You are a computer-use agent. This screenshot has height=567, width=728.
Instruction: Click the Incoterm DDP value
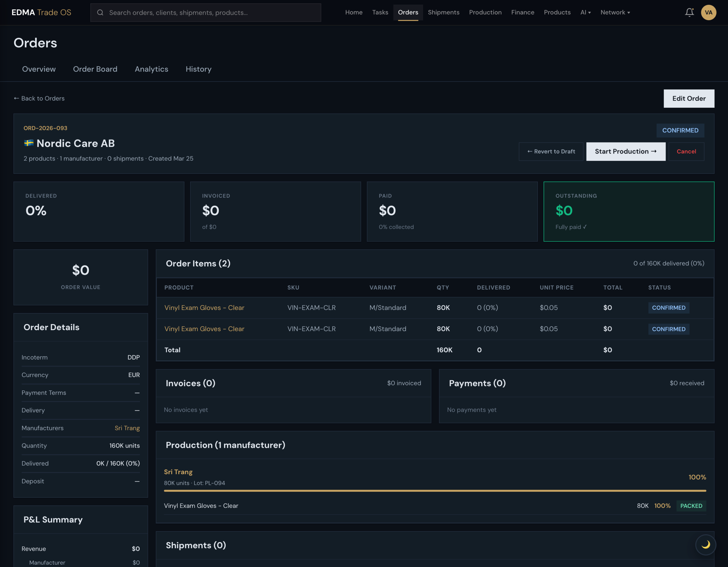[133, 357]
